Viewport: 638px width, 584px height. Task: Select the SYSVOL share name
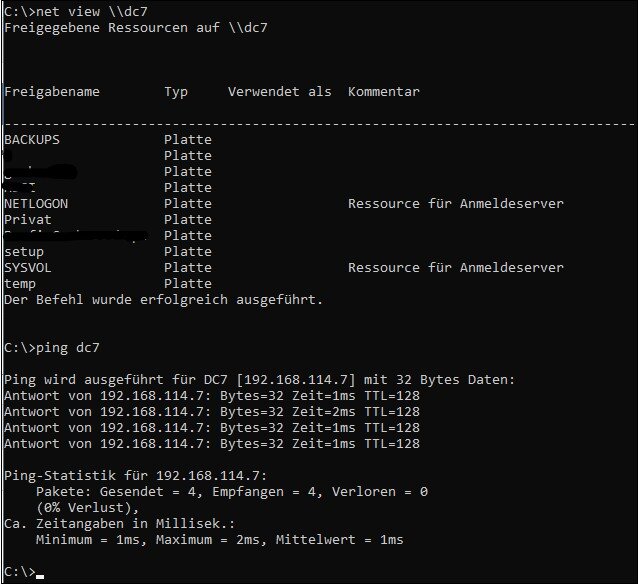click(28, 267)
